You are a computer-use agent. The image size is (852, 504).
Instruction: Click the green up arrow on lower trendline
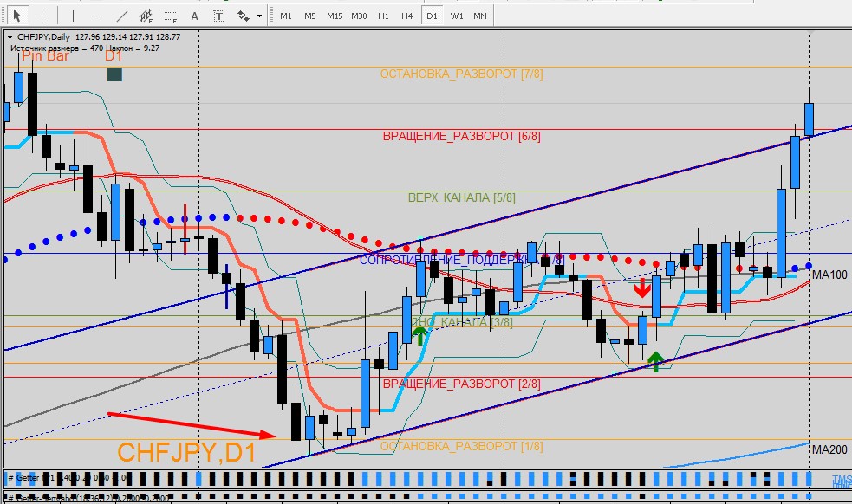[x=656, y=361]
